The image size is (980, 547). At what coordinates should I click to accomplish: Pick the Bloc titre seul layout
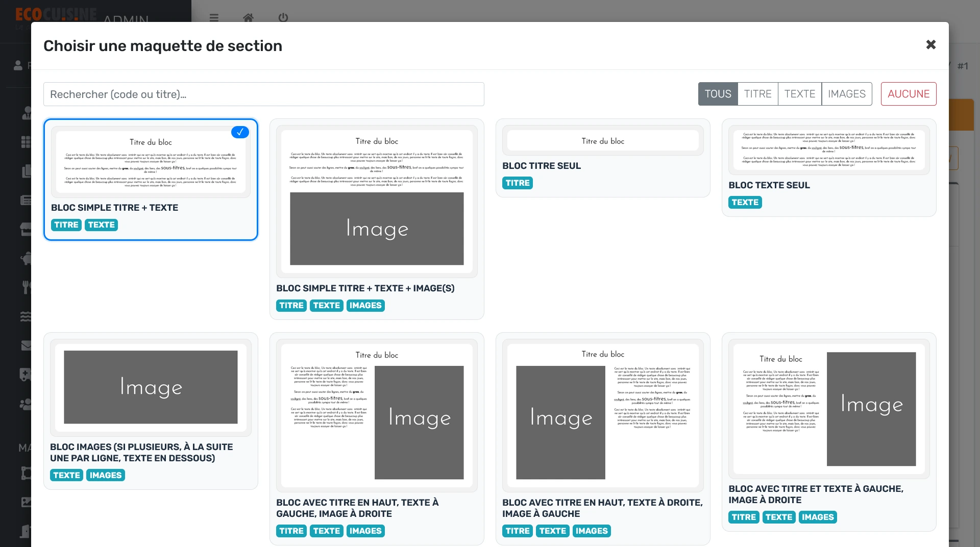pos(602,158)
